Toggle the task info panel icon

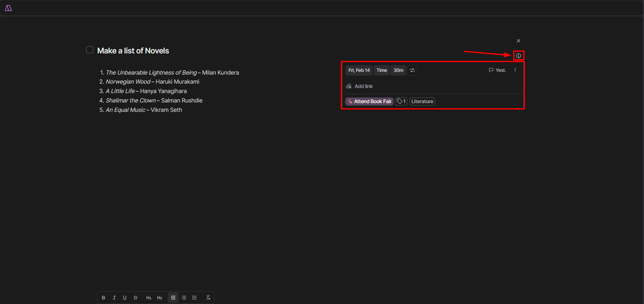(x=519, y=56)
